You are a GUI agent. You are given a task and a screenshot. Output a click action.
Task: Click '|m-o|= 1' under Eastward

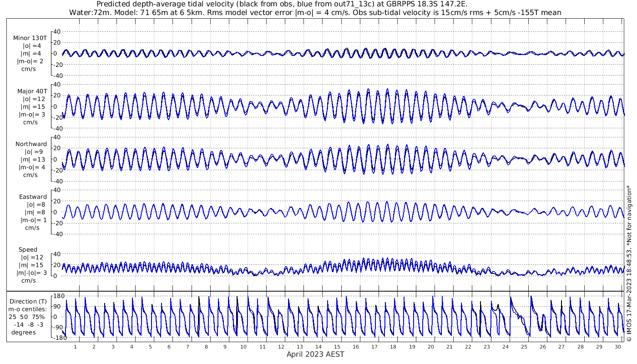33,220
